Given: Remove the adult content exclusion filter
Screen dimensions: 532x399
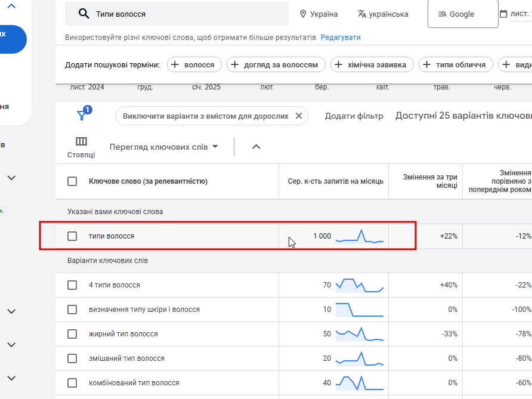Looking at the screenshot, I should click(299, 116).
